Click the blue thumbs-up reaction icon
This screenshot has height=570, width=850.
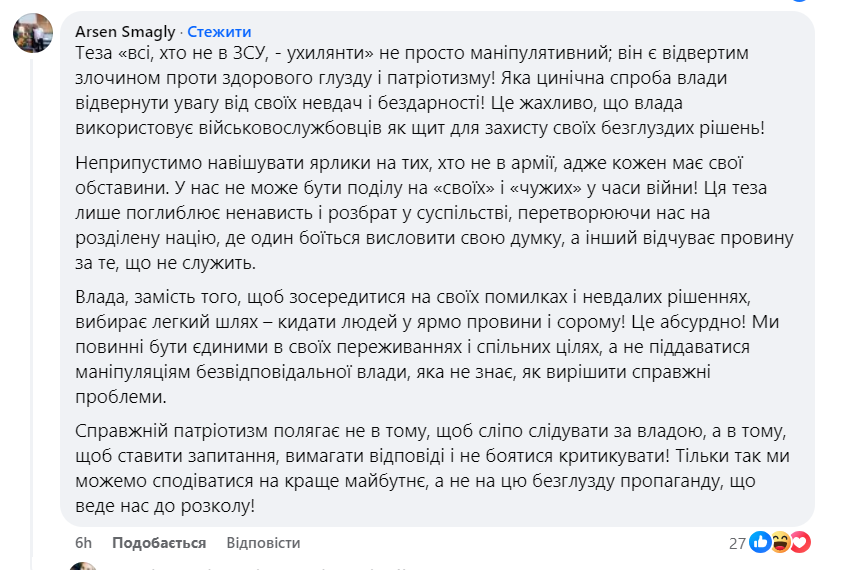pos(760,543)
